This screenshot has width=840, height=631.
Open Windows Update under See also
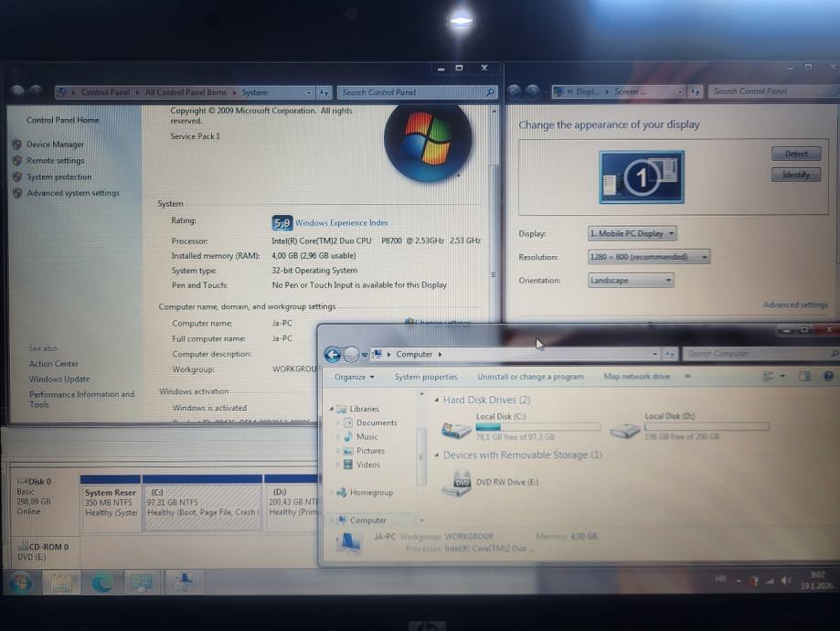coord(58,379)
